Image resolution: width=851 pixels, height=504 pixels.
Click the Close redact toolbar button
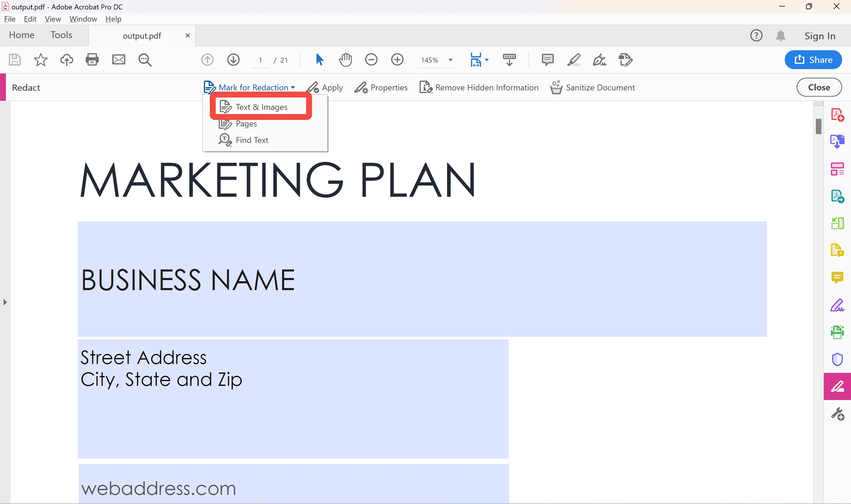[x=818, y=87]
